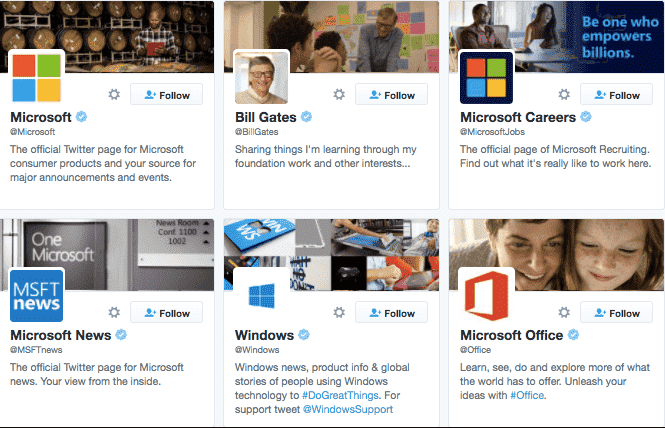Screen dimensions: 665x428
Task: Click Bill Gates profile photo
Action: [262, 77]
